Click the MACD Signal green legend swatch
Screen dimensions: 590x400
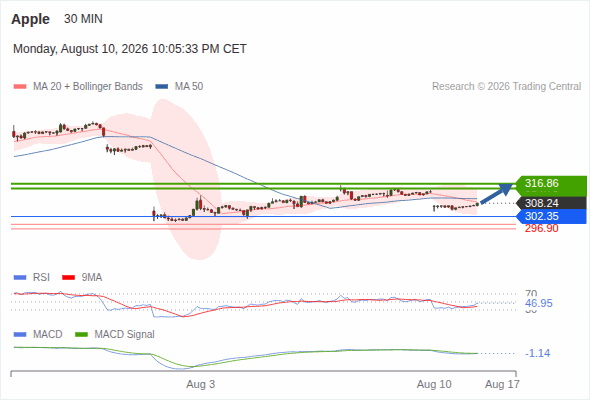click(81, 335)
